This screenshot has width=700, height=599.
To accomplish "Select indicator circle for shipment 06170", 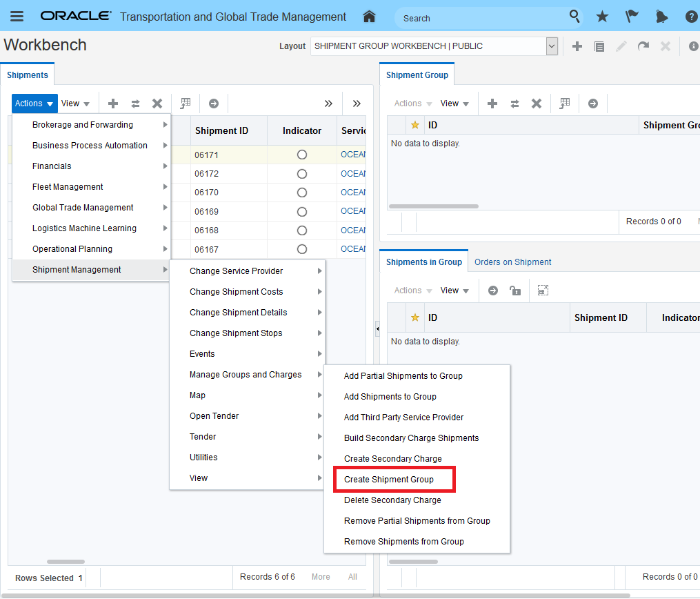I will [302, 193].
